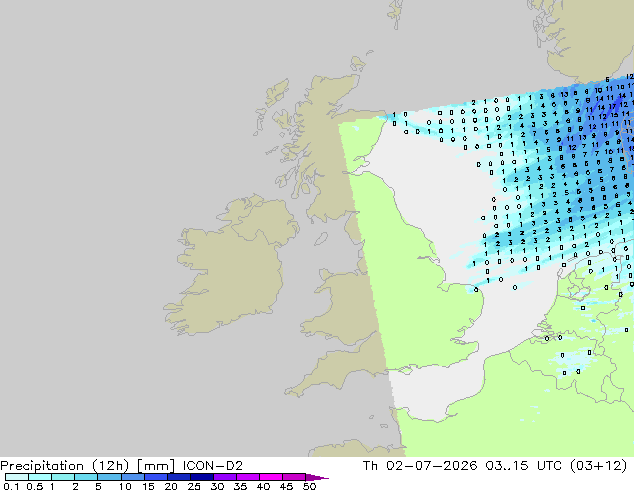Select the 35–40 mm purple legend swatch

(x=247, y=477)
